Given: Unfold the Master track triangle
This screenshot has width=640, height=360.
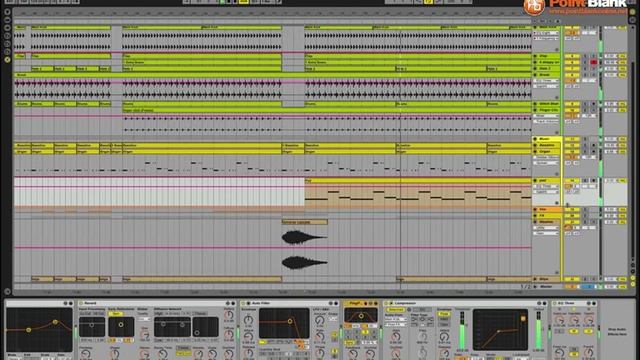Looking at the screenshot, I should point(535,287).
